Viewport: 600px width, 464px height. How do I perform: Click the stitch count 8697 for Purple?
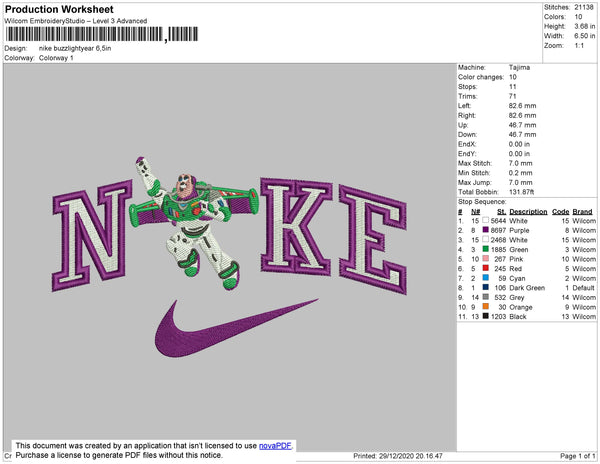pyautogui.click(x=498, y=230)
